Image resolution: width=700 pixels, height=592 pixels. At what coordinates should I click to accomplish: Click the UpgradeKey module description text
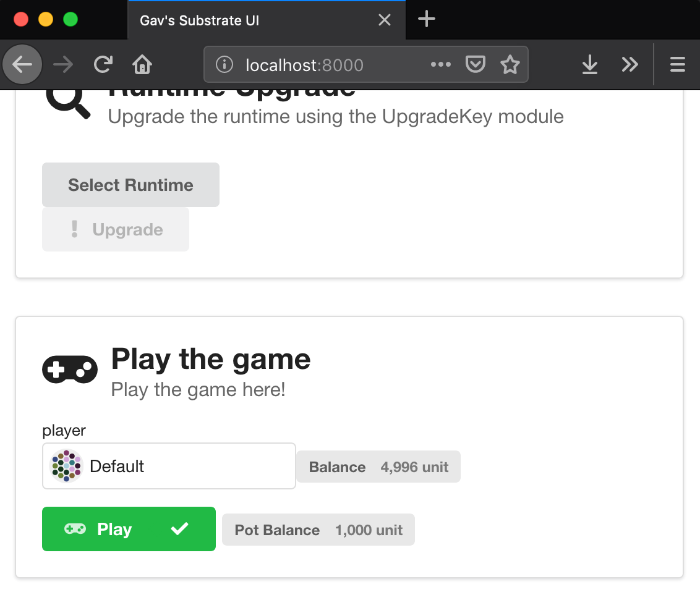336,117
